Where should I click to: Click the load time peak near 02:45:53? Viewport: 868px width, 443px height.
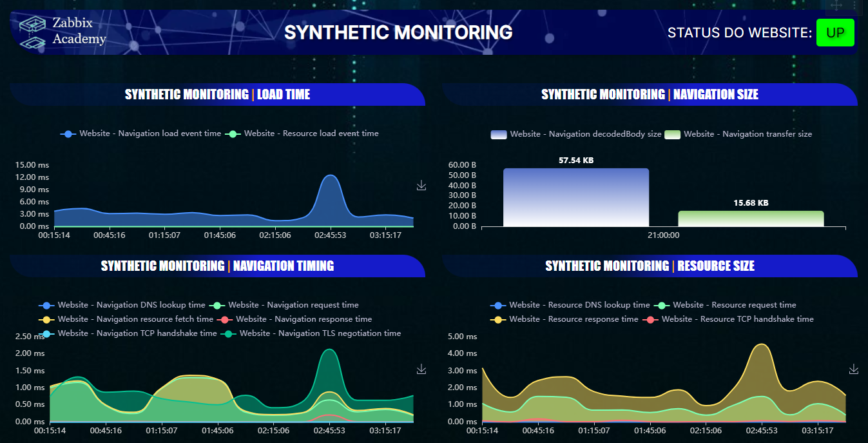pos(331,175)
